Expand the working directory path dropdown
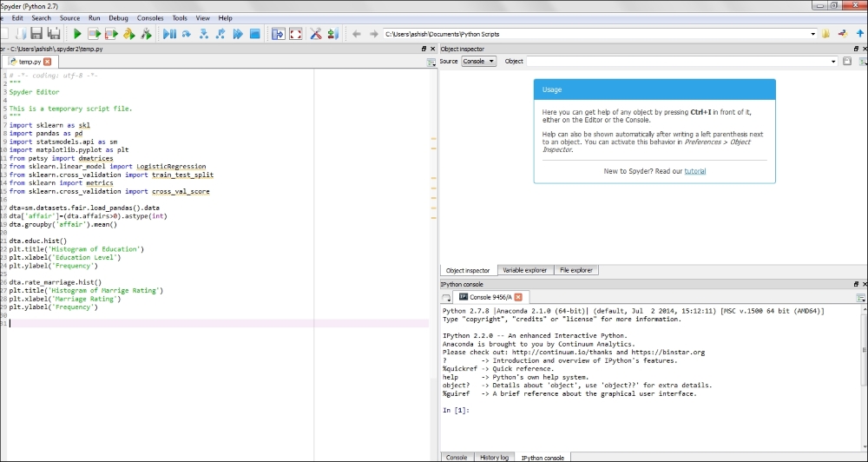The image size is (868, 462). pos(812,34)
